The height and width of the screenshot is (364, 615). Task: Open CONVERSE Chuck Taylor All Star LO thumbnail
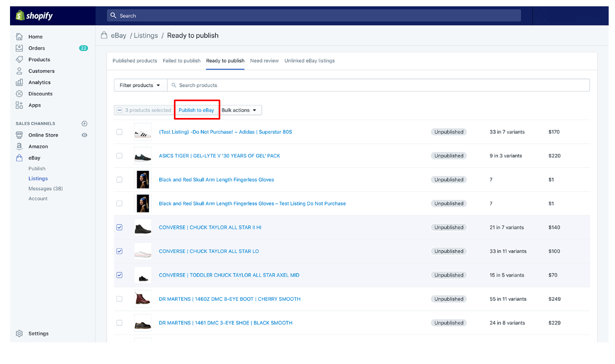(143, 251)
